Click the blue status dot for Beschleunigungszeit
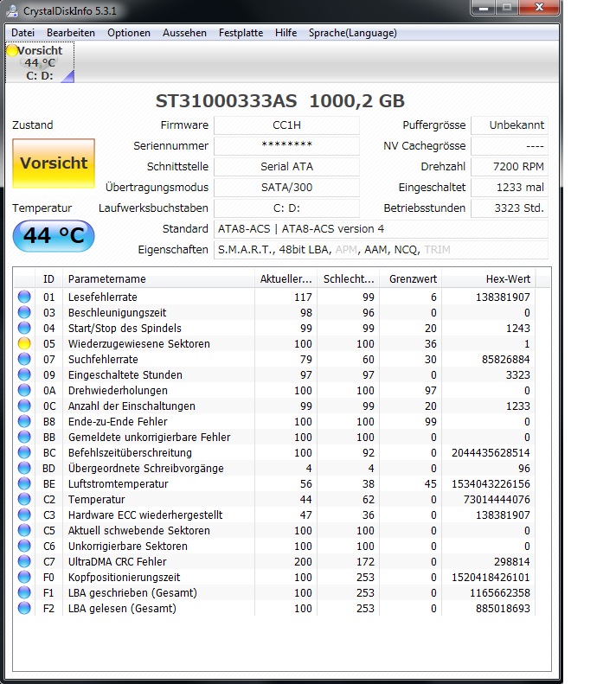Screen dimensions: 616x684 tap(24, 312)
